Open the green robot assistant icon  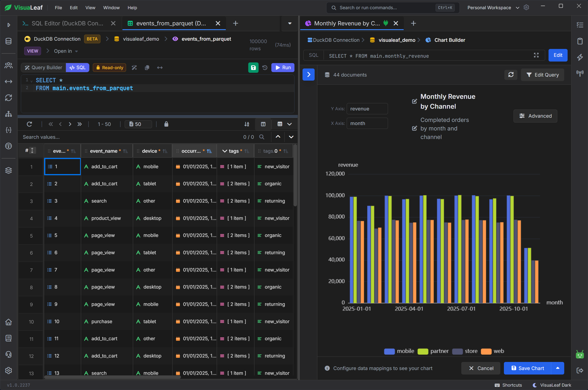580,354
